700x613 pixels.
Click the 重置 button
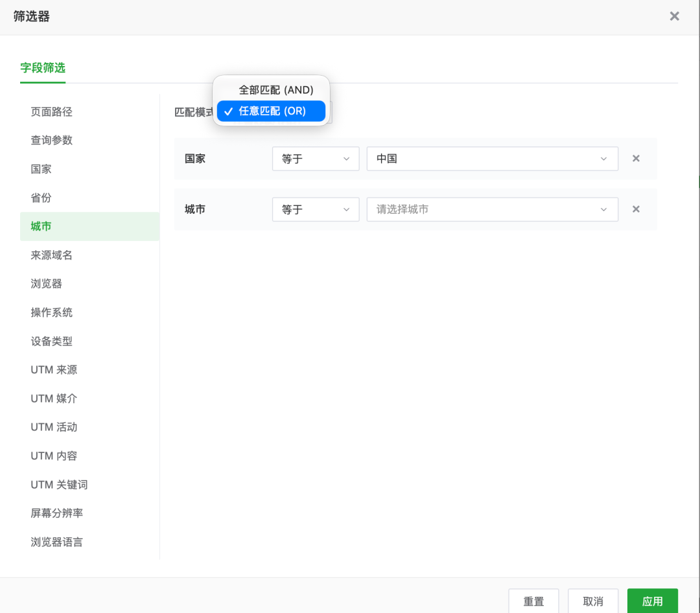tap(533, 601)
